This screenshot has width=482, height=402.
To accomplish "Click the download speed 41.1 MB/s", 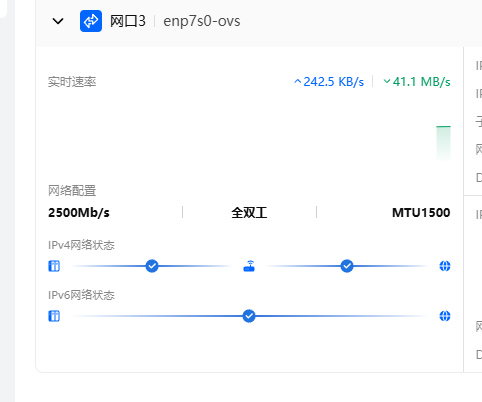I will [x=417, y=82].
